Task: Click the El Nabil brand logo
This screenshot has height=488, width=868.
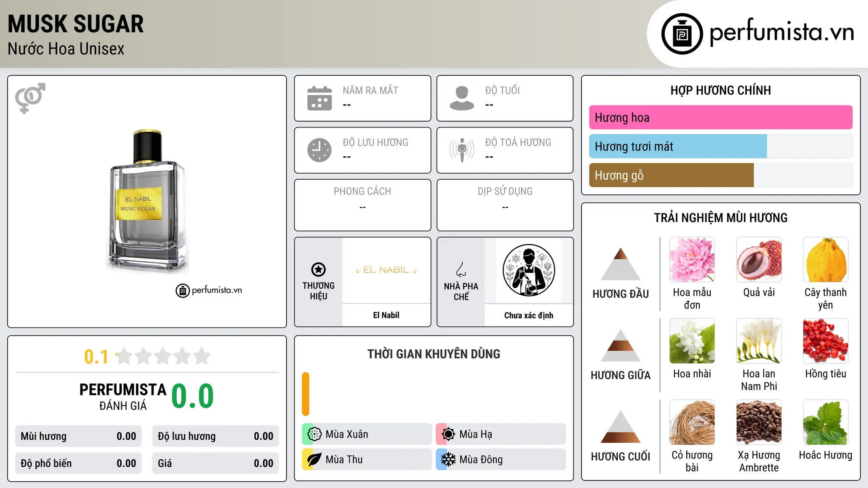Action: [x=386, y=270]
